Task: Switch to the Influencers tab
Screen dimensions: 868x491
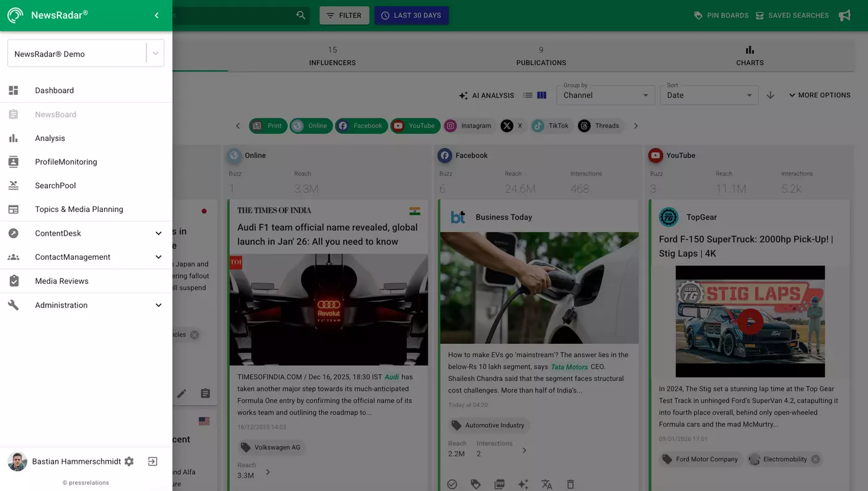Action: (332, 56)
